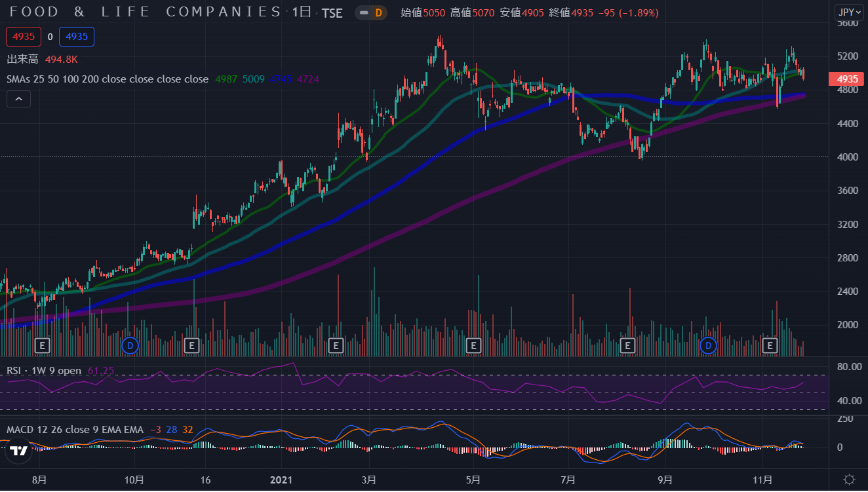This screenshot has width=868, height=492.
Task: Click the green 4987 SMA 25 value
Action: tap(227, 79)
